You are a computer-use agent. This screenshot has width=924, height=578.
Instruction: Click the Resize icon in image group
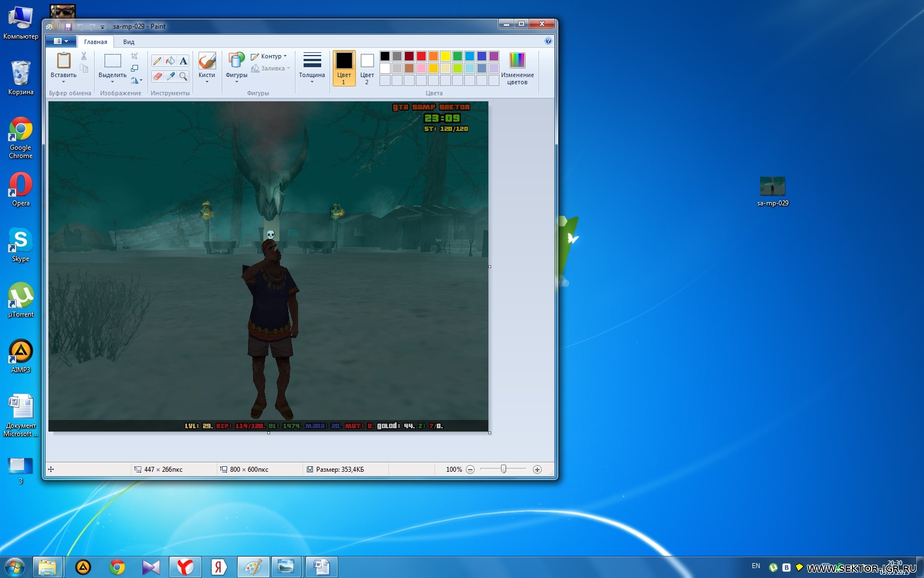click(134, 68)
